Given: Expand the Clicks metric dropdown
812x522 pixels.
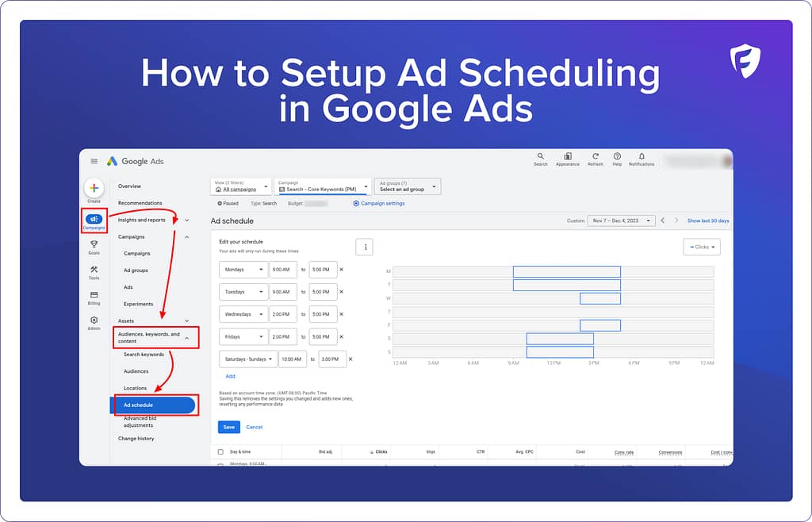Looking at the screenshot, I should coord(701,247).
